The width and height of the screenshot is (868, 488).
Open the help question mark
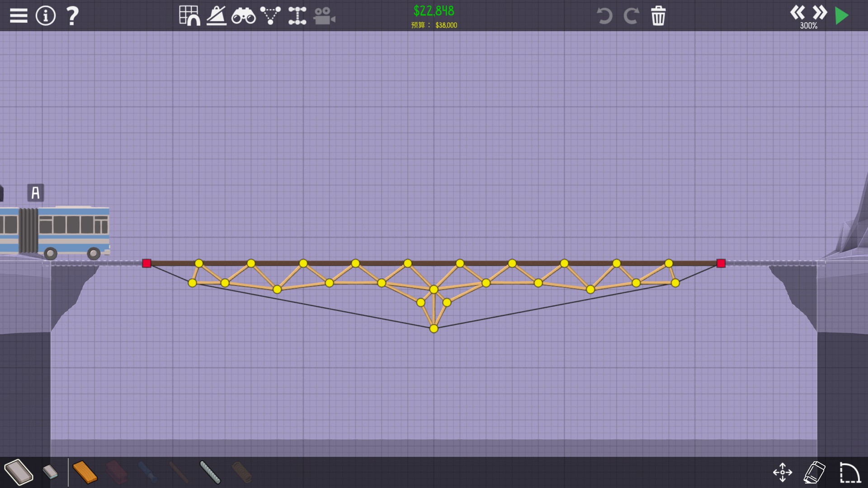click(x=72, y=16)
